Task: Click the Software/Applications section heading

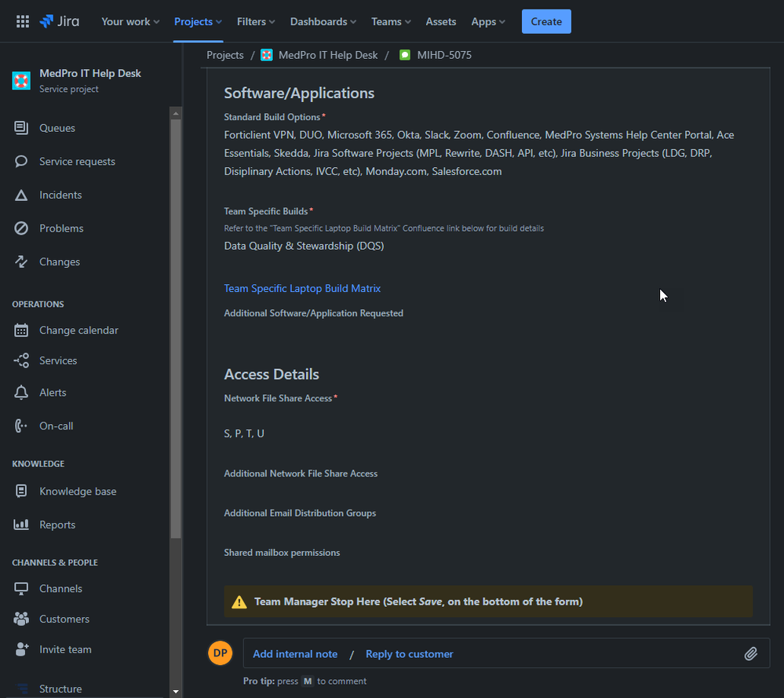Action: pyautogui.click(x=299, y=93)
